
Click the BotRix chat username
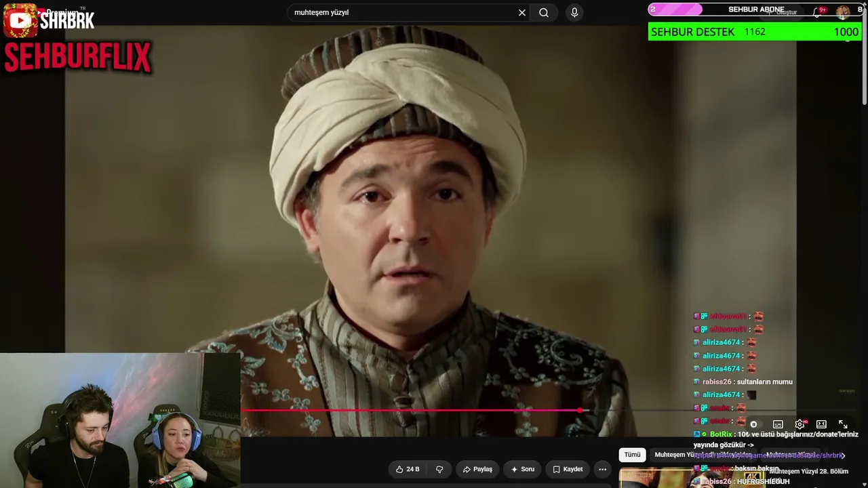pyautogui.click(x=721, y=434)
